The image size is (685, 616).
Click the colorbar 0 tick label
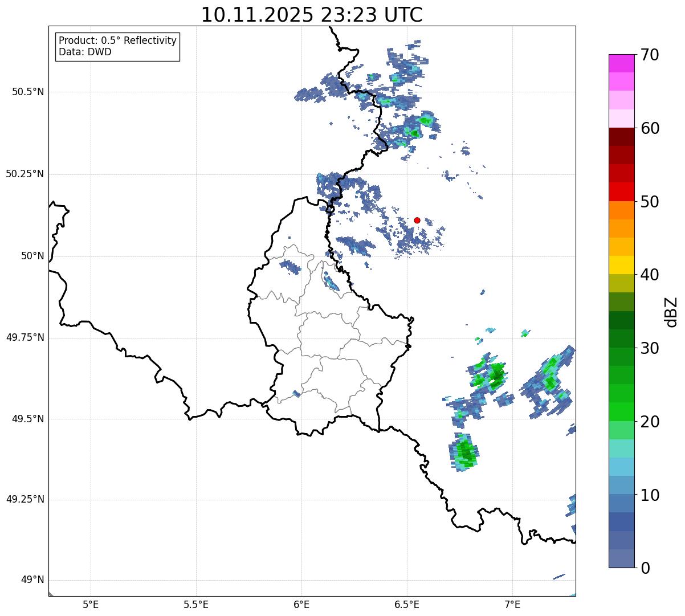pyautogui.click(x=645, y=568)
